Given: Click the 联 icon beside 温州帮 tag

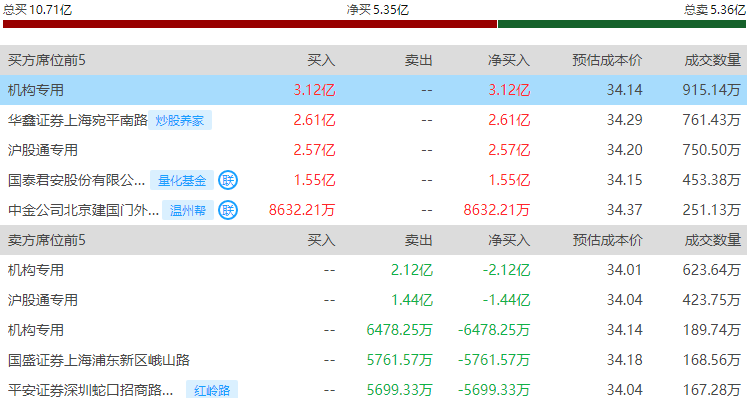Looking at the screenshot, I should pos(228,210).
